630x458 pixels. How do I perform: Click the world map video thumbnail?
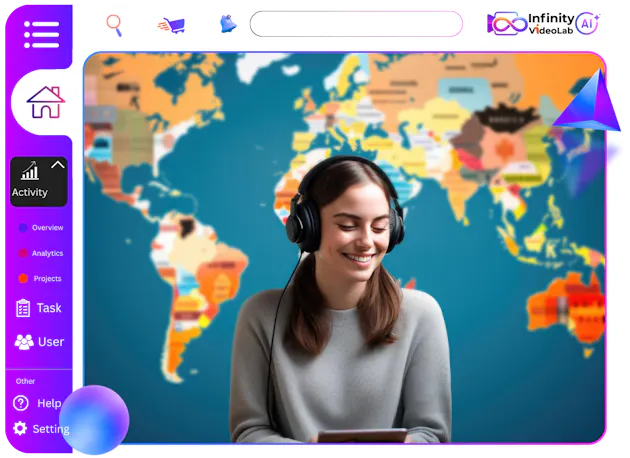[344, 247]
